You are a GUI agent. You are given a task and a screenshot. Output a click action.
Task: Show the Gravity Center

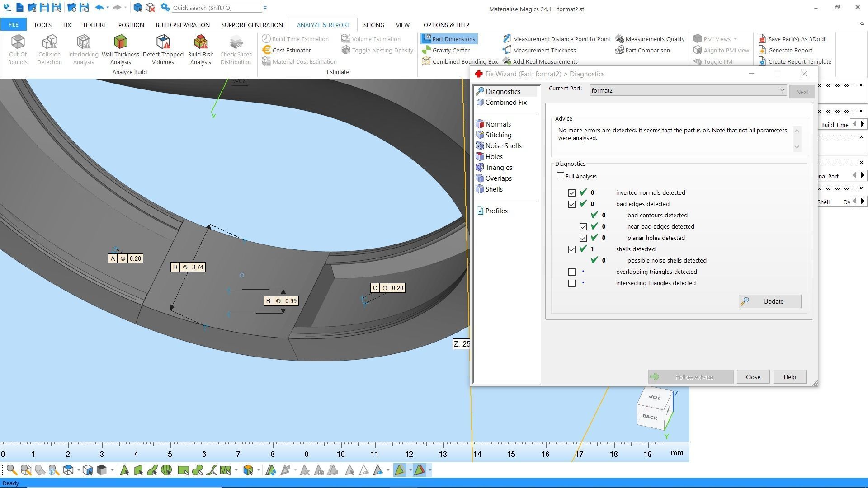point(446,50)
